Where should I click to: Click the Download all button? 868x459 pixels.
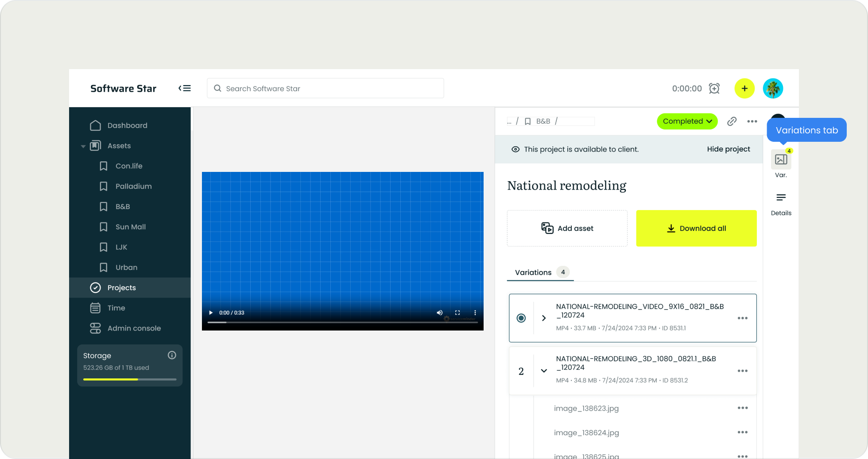point(696,228)
